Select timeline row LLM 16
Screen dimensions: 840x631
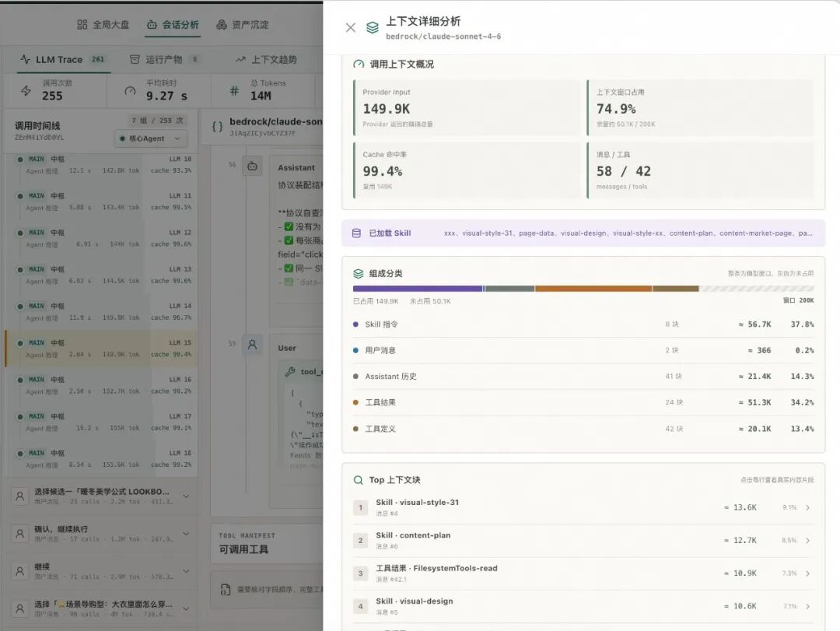[x=100, y=385]
